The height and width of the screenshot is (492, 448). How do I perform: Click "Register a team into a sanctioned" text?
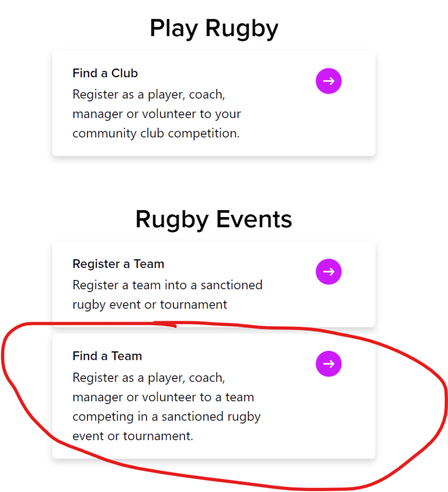pyautogui.click(x=167, y=285)
